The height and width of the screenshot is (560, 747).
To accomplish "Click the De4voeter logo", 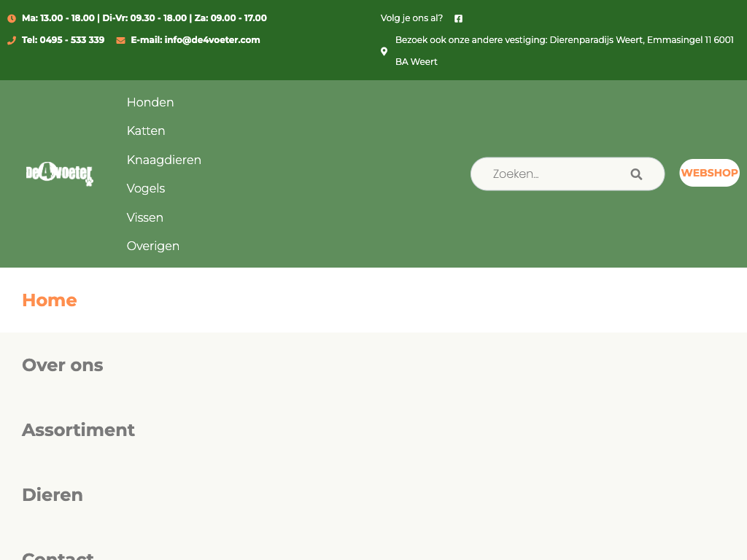I will [60, 174].
